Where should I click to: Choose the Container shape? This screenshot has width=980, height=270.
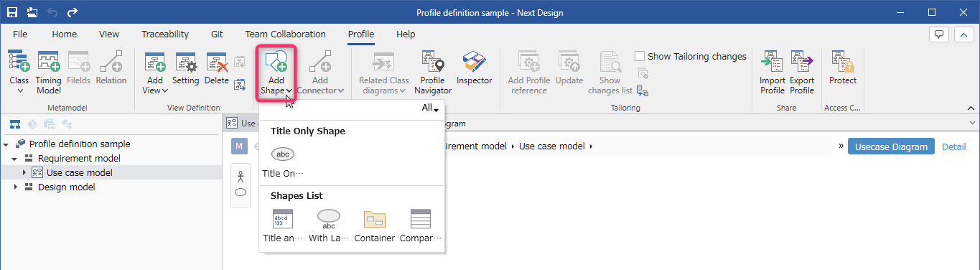pos(375,226)
